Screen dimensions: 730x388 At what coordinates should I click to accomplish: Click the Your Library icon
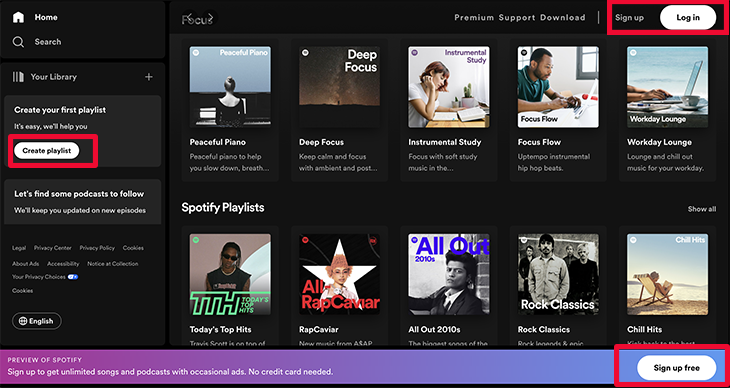pos(18,77)
